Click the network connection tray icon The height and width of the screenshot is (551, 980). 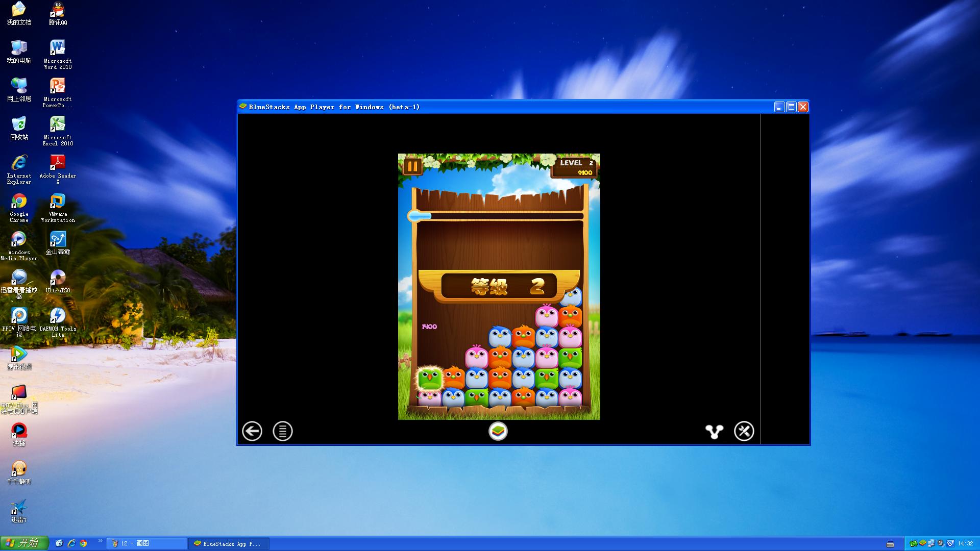(x=931, y=543)
